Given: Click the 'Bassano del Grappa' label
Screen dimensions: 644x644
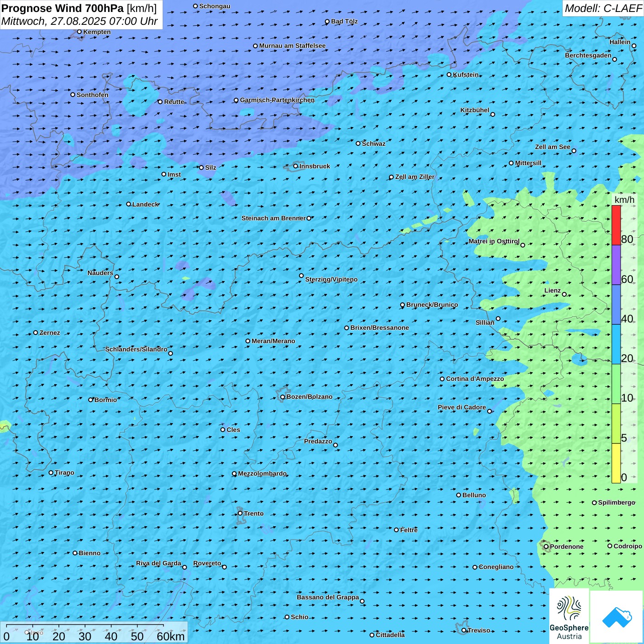Looking at the screenshot, I should tap(328, 597).
